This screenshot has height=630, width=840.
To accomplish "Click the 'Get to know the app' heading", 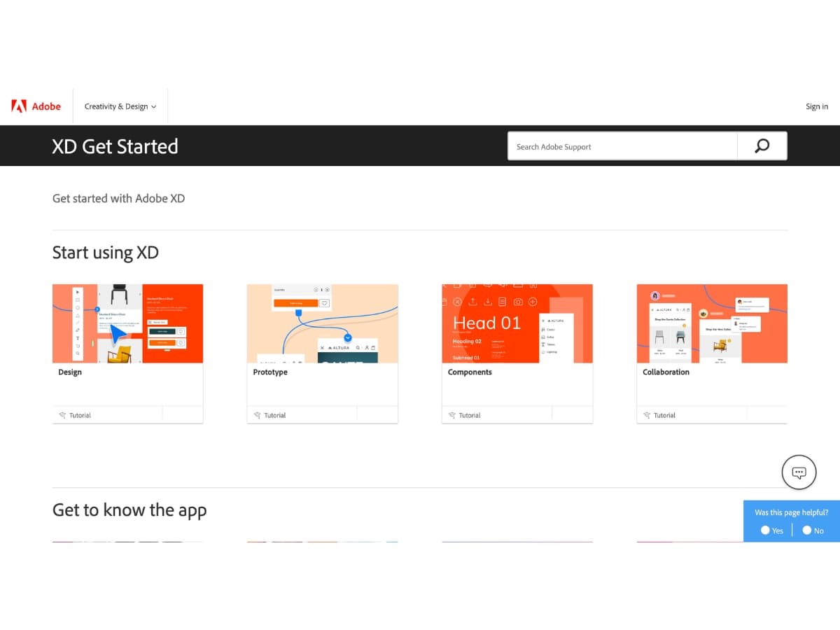I will click(x=129, y=510).
